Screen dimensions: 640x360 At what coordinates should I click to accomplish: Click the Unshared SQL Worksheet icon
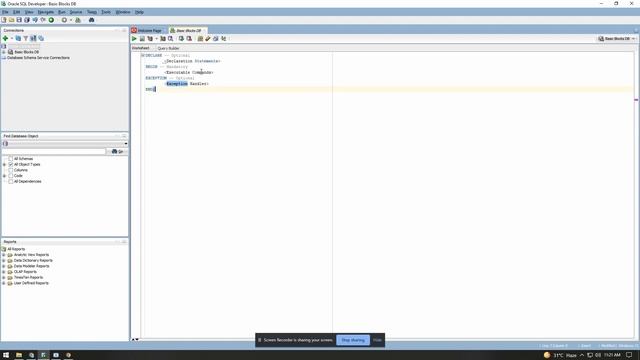point(200,39)
